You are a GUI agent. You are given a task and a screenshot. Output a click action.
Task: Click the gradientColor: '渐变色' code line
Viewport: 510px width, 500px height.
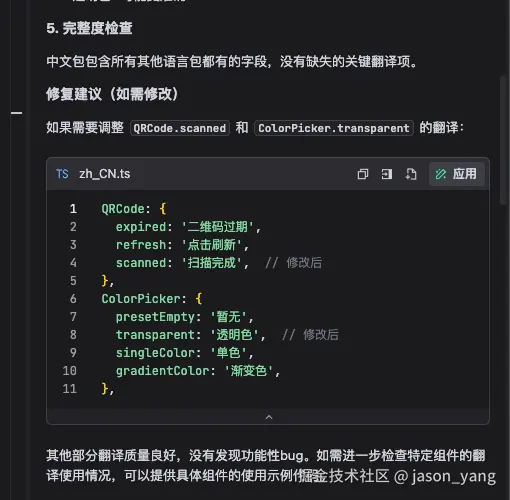[x=198, y=371]
